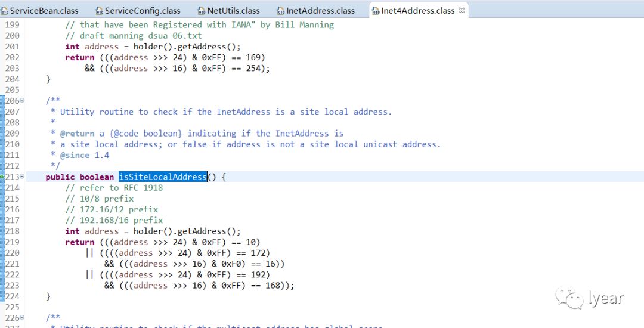Click the comment 'refer to RFC 1918'
Viewport: 644px width, 328px height.
coord(114,188)
